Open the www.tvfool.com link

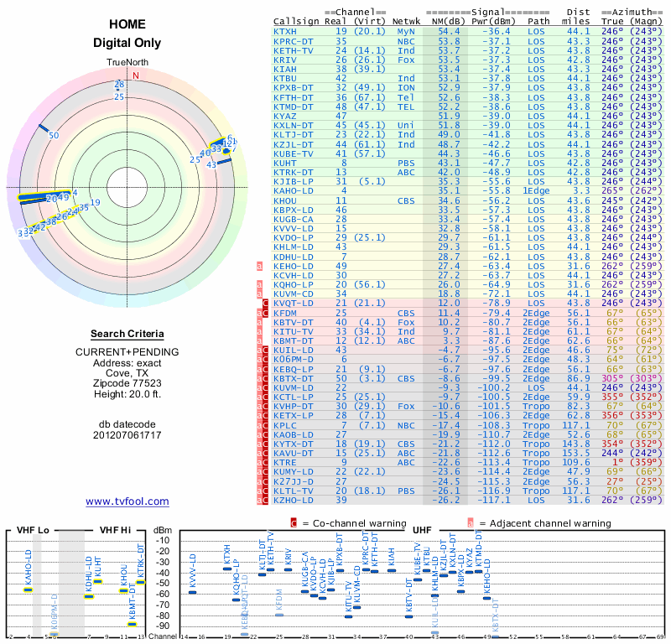127,501
